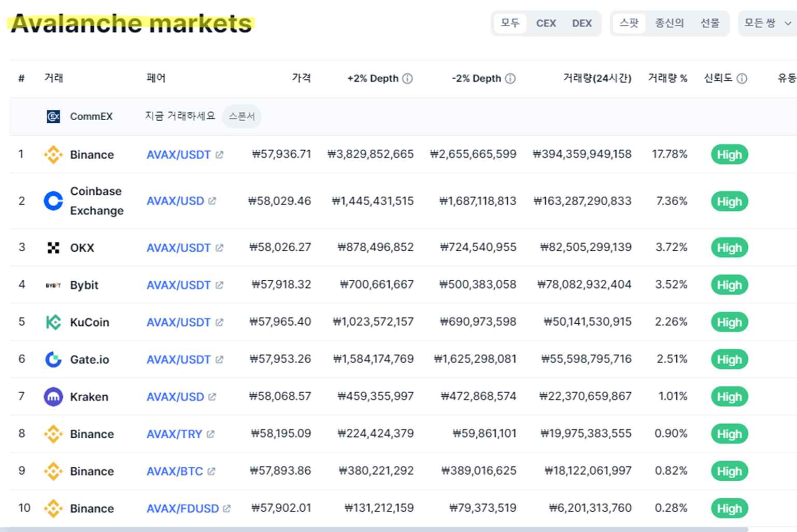Click the CommEX sponsor logo
This screenshot has width=797, height=532.
point(53,116)
